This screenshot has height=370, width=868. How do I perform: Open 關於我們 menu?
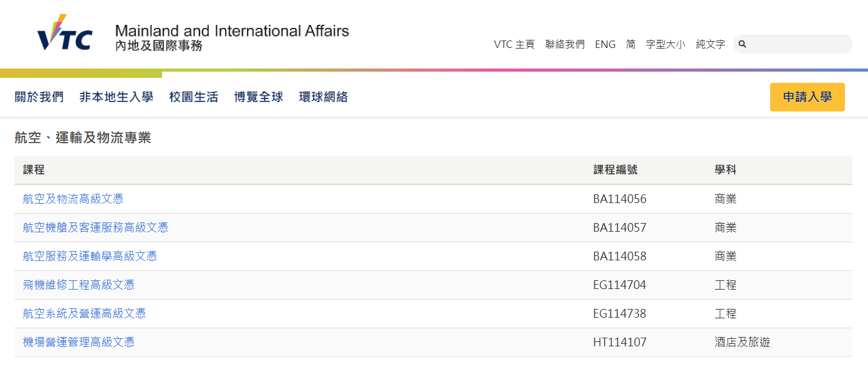pyautogui.click(x=39, y=97)
